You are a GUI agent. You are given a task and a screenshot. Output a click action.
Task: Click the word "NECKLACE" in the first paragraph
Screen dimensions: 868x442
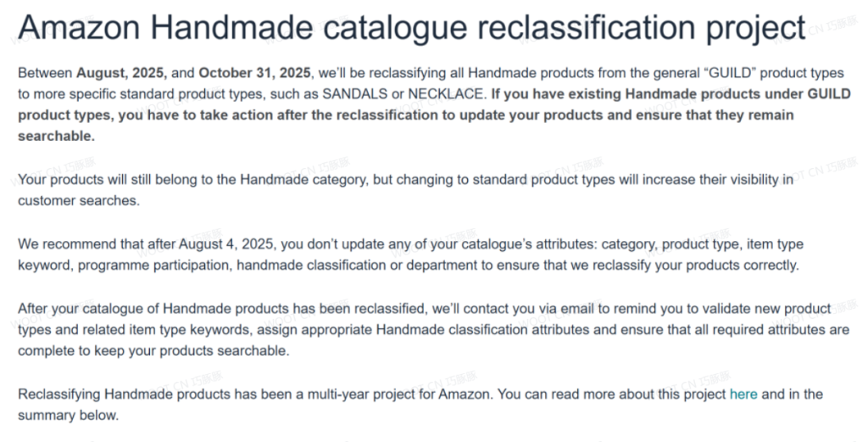coord(443,93)
